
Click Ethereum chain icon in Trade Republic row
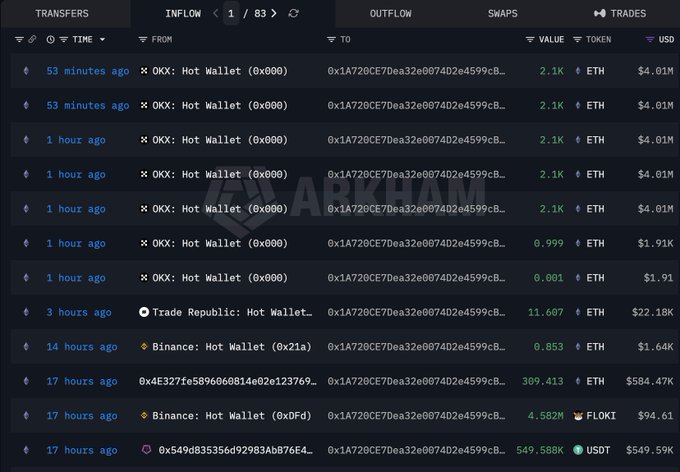coord(26,312)
